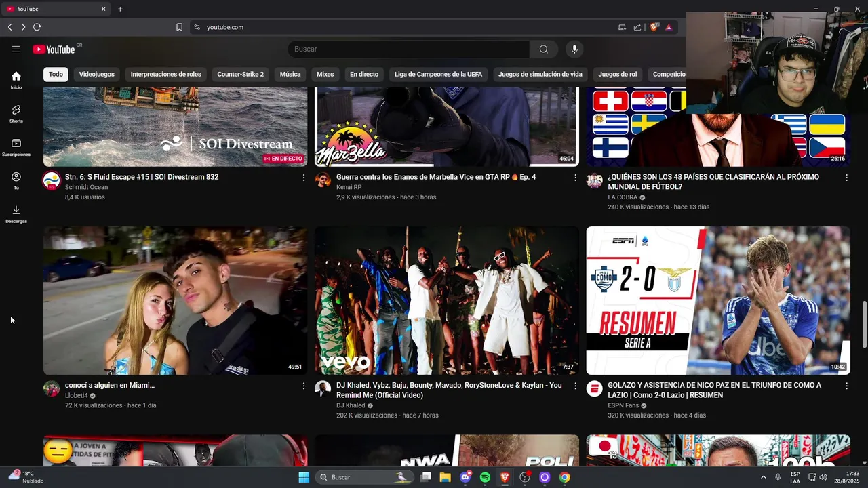Go back with the browser back arrow
This screenshot has height=488, width=868.
point(9,27)
